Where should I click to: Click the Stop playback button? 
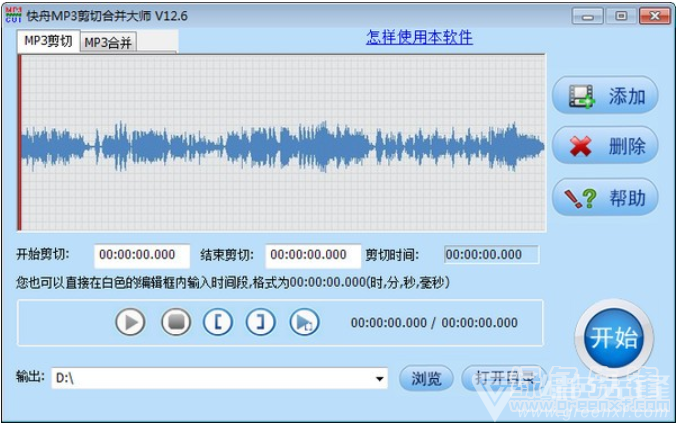[x=176, y=322]
